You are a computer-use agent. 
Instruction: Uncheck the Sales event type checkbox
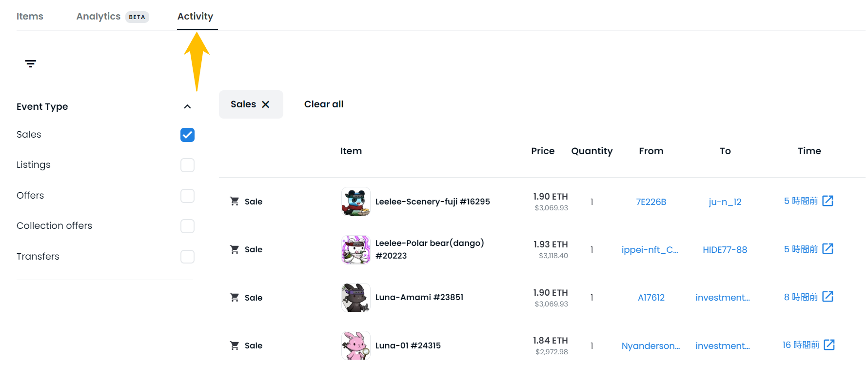coord(187,135)
